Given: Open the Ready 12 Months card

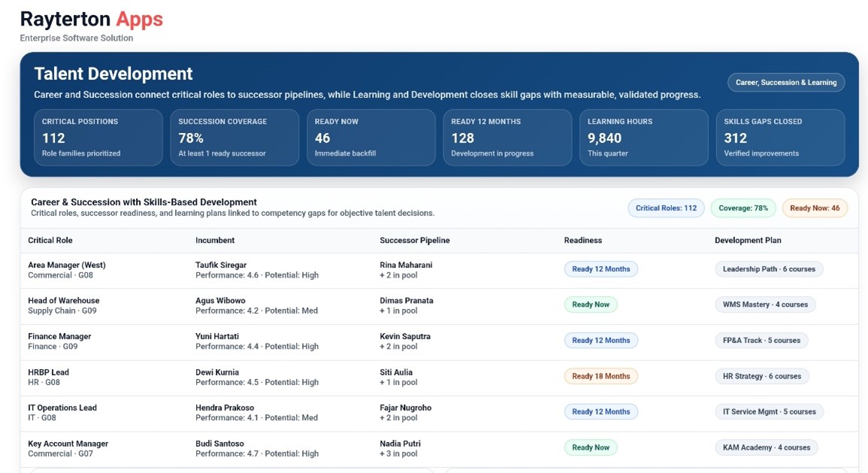Looking at the screenshot, I should click(507, 138).
